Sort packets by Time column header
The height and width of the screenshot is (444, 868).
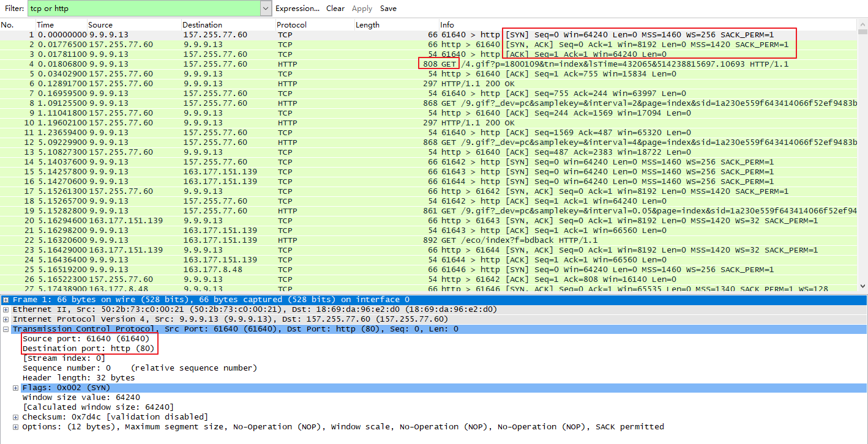(45, 25)
